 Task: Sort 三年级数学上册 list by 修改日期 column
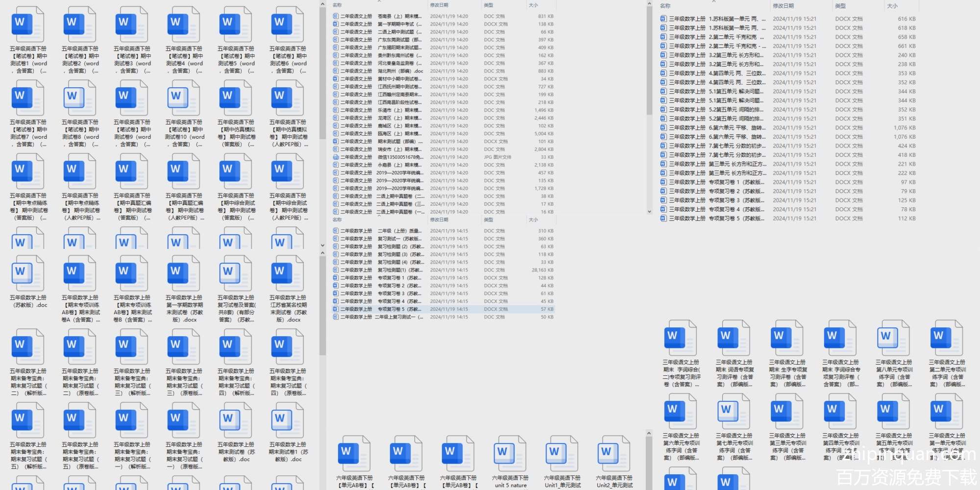point(783,6)
